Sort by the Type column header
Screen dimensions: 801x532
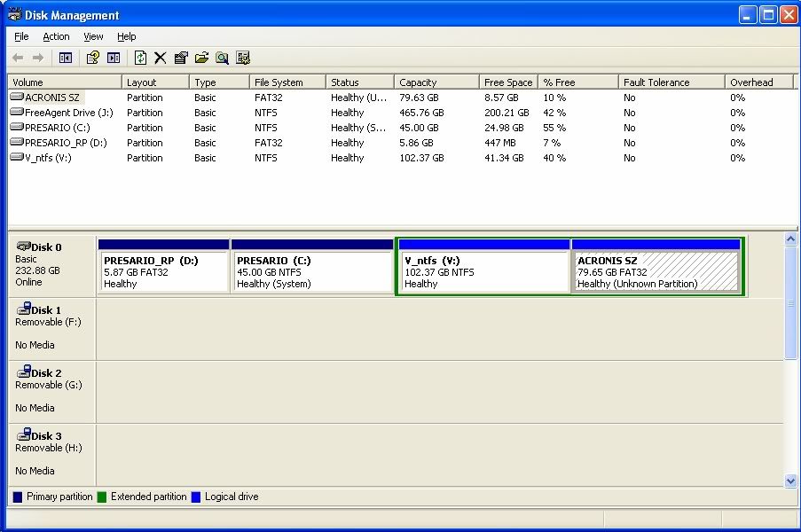coord(219,82)
